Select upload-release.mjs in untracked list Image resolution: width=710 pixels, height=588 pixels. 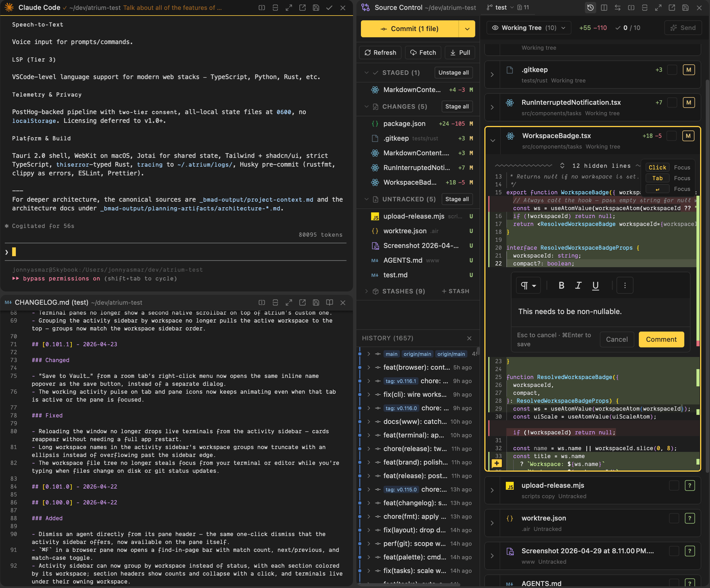(418, 216)
